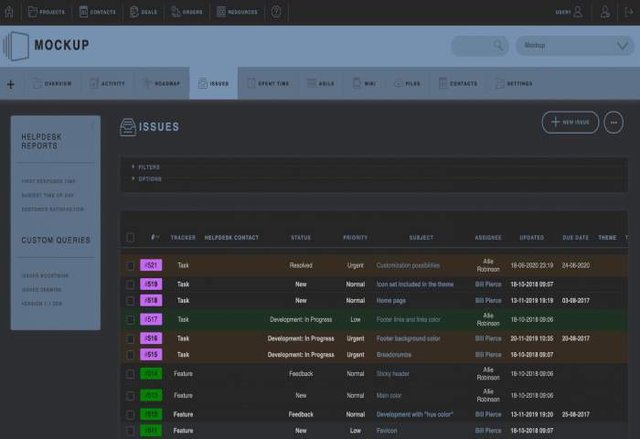Viewport: 640px width, 439px height.
Task: Open issue badge #518
Action: point(151,301)
